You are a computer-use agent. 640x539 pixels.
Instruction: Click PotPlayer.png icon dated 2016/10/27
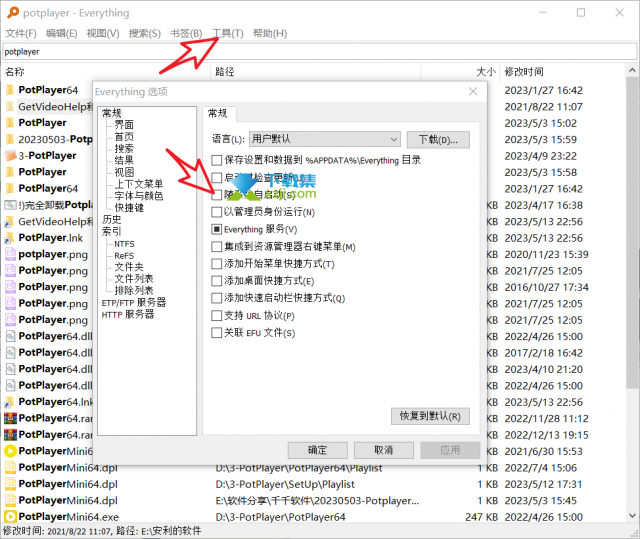click(x=10, y=287)
